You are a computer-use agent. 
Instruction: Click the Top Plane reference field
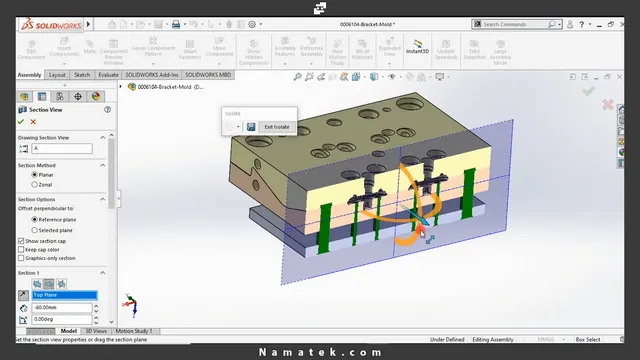click(64, 295)
